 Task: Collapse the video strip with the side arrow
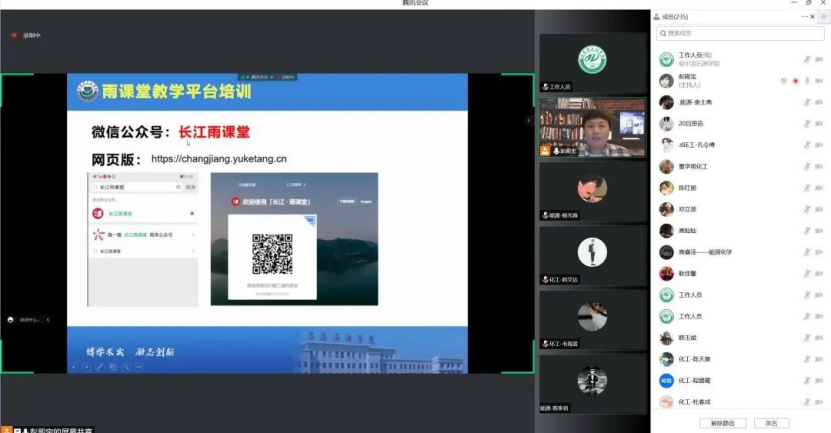(528, 121)
